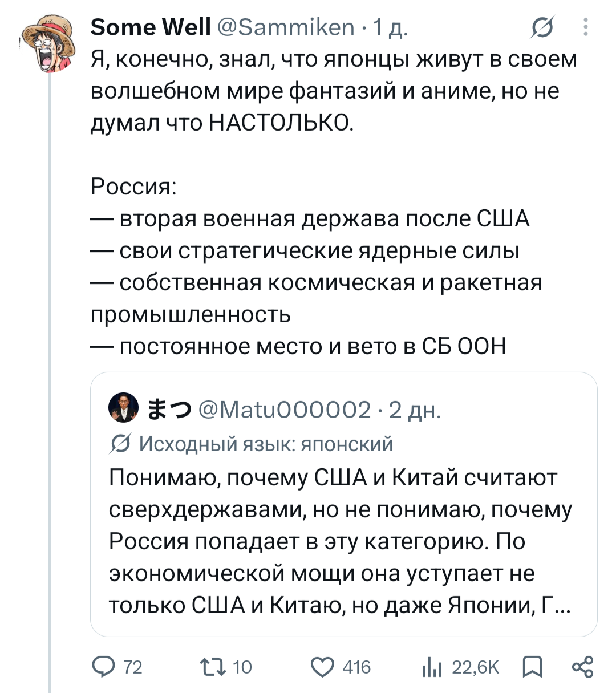This screenshot has height=693, width=616.
Task: Click the '1 д.' post timestamp
Action: point(390,27)
